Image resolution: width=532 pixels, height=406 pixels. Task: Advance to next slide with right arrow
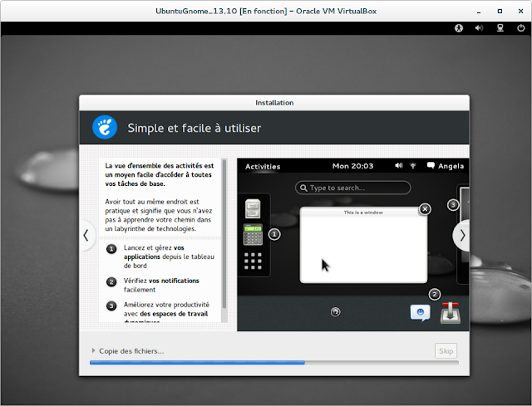click(x=462, y=236)
